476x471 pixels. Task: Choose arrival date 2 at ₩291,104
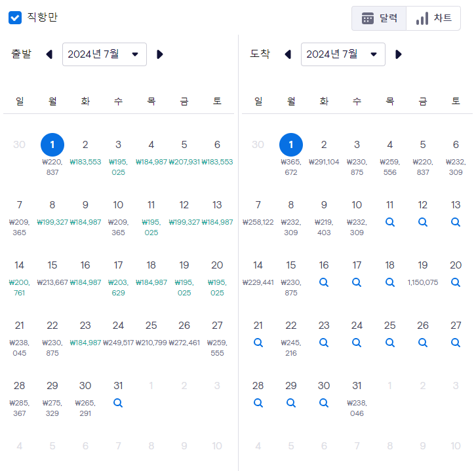pos(324,145)
